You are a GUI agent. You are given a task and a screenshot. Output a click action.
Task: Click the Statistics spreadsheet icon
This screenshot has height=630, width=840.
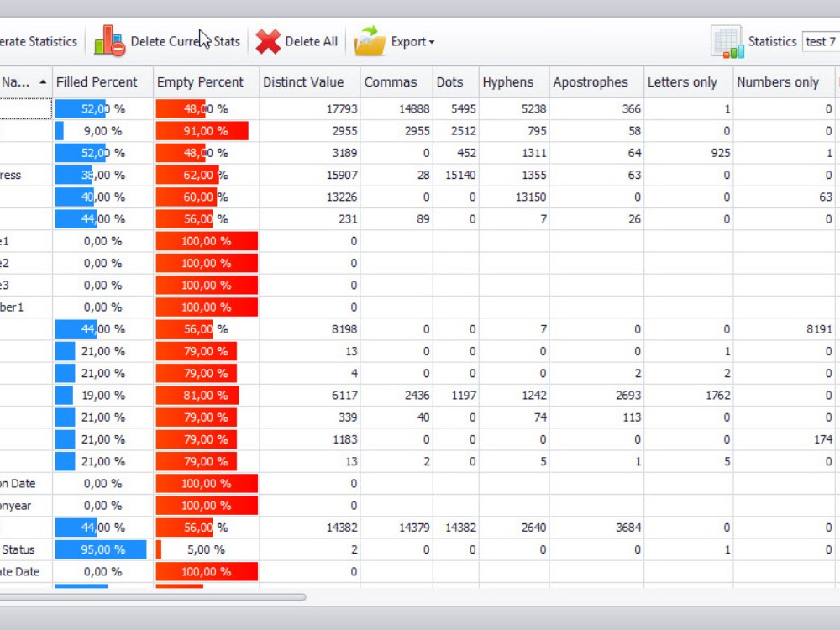click(x=727, y=41)
